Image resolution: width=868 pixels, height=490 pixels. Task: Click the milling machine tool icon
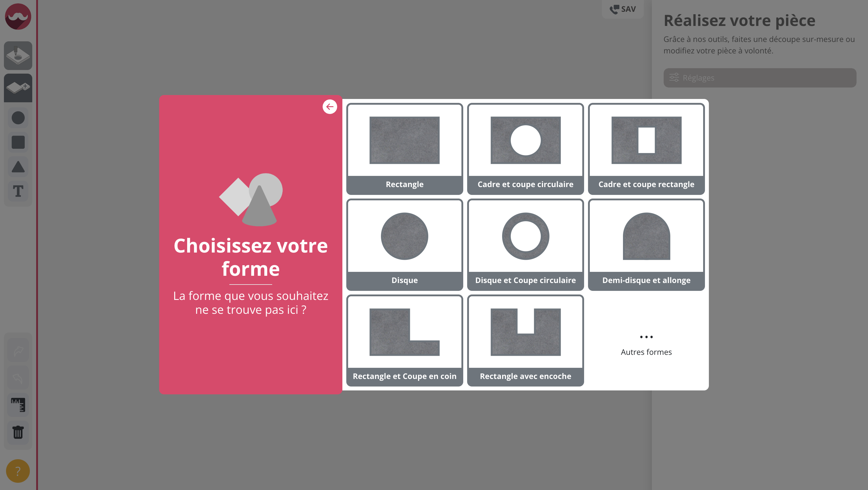coord(18,56)
